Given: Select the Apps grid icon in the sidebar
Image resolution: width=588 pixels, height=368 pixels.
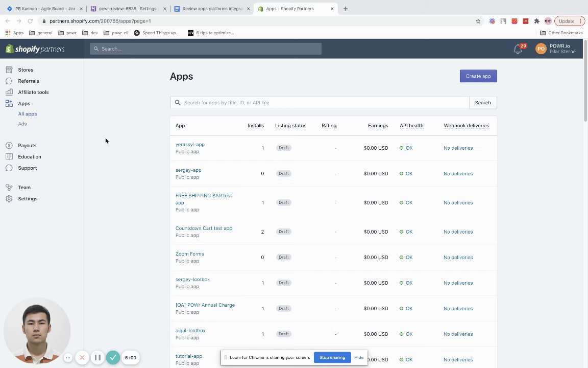Looking at the screenshot, I should pos(9,104).
